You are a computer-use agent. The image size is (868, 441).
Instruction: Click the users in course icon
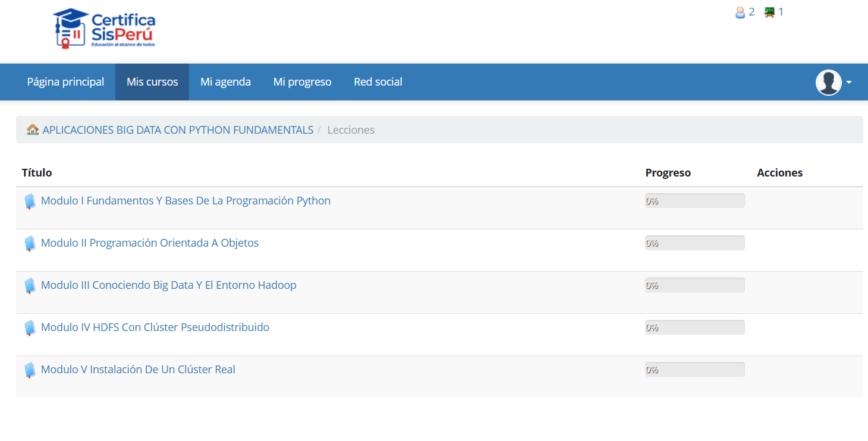[770, 12]
